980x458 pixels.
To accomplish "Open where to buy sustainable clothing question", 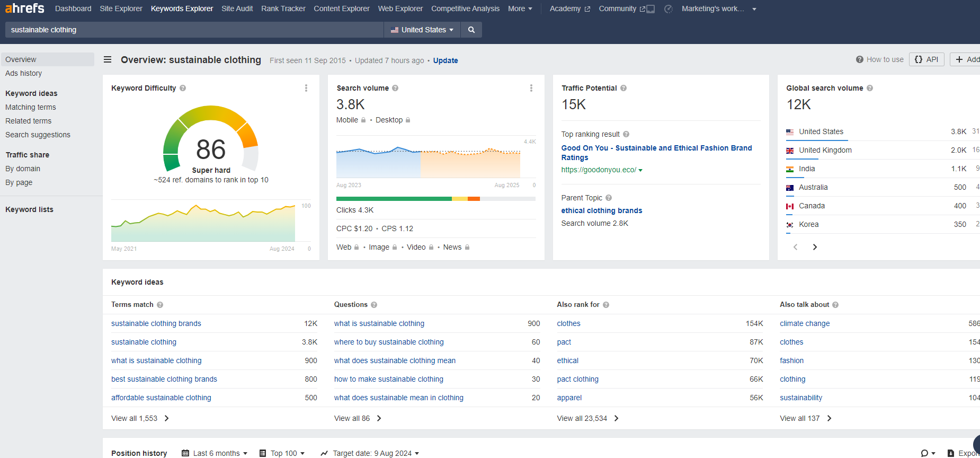I will [389, 342].
